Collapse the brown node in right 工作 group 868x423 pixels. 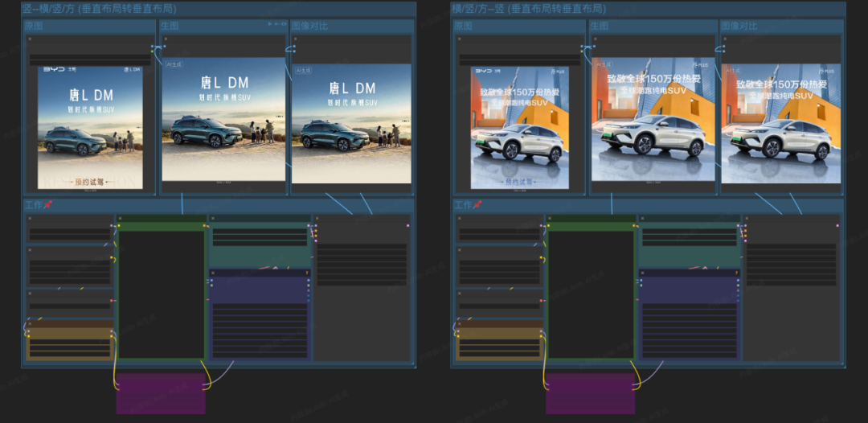pos(460,323)
